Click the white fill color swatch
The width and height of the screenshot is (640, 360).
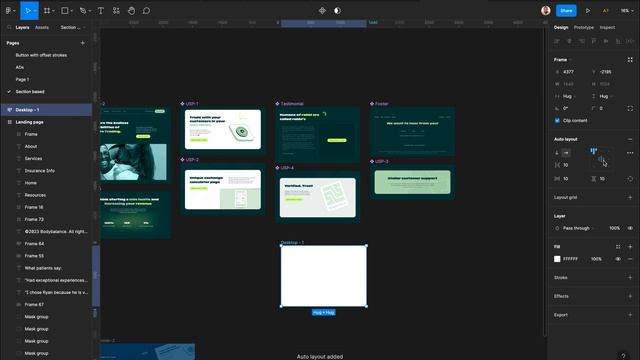[557, 259]
